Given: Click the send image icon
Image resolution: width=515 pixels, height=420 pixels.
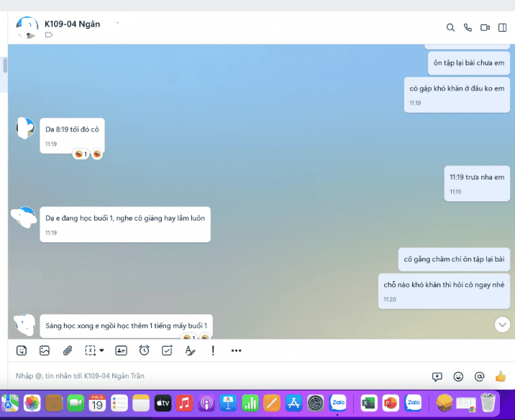Looking at the screenshot, I should pyautogui.click(x=45, y=350).
